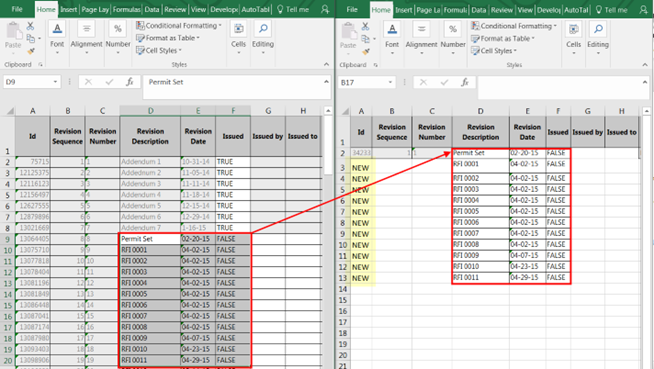Open Name Box dropdown showing D9
The width and height of the screenshot is (654, 369).
55,82
